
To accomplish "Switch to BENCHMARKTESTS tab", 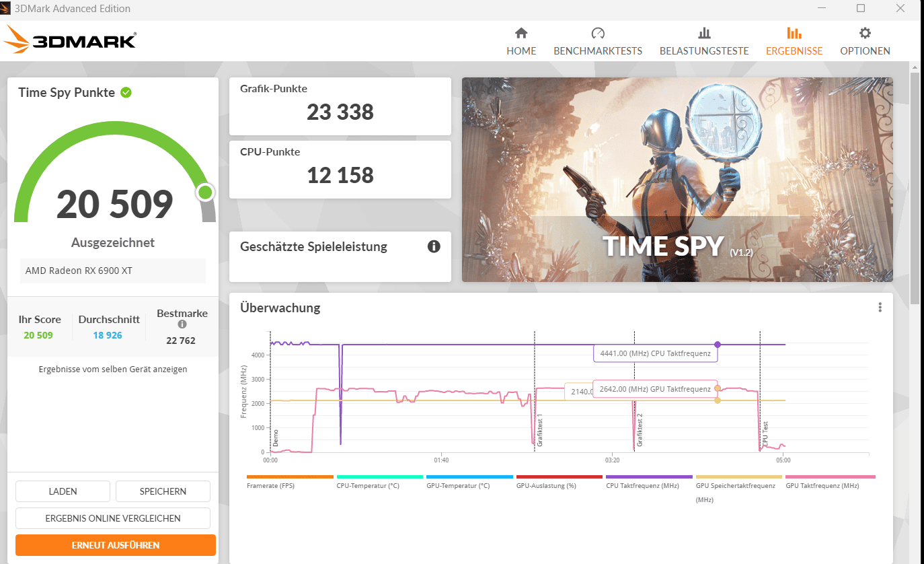I will tap(598, 42).
